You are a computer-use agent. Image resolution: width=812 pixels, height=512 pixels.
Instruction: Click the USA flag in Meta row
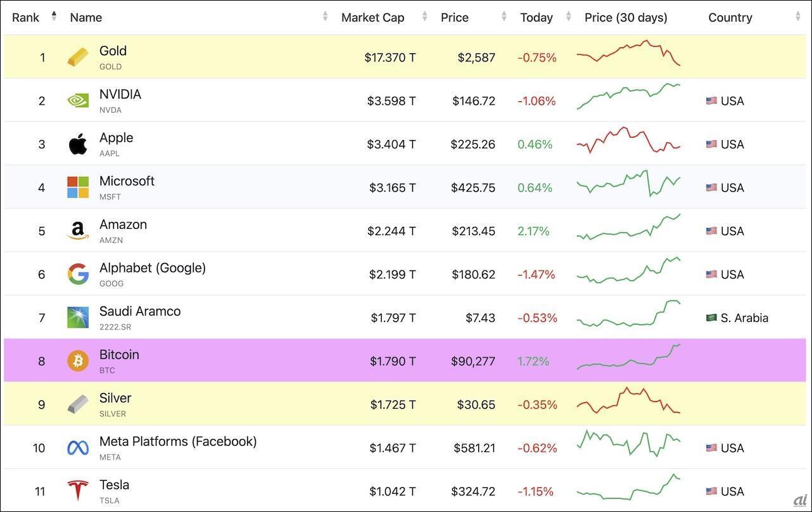coord(711,448)
